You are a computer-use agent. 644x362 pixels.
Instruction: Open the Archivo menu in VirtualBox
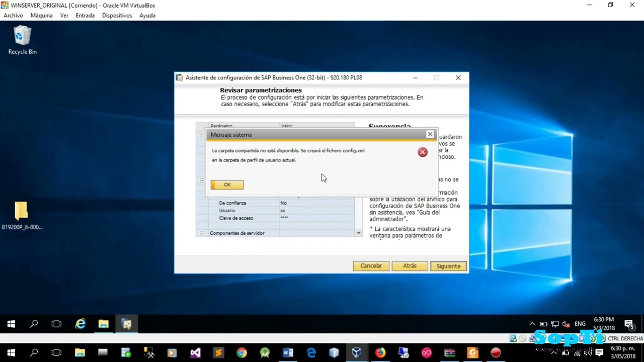13,16
